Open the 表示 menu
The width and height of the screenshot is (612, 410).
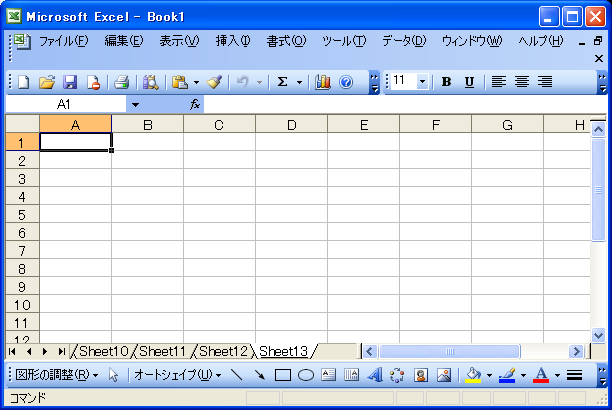click(x=179, y=41)
